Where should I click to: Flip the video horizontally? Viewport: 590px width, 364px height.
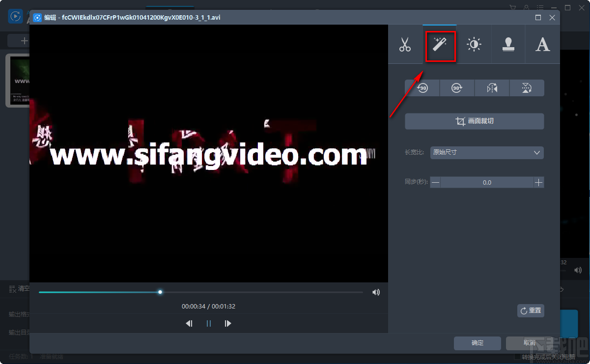pos(492,88)
